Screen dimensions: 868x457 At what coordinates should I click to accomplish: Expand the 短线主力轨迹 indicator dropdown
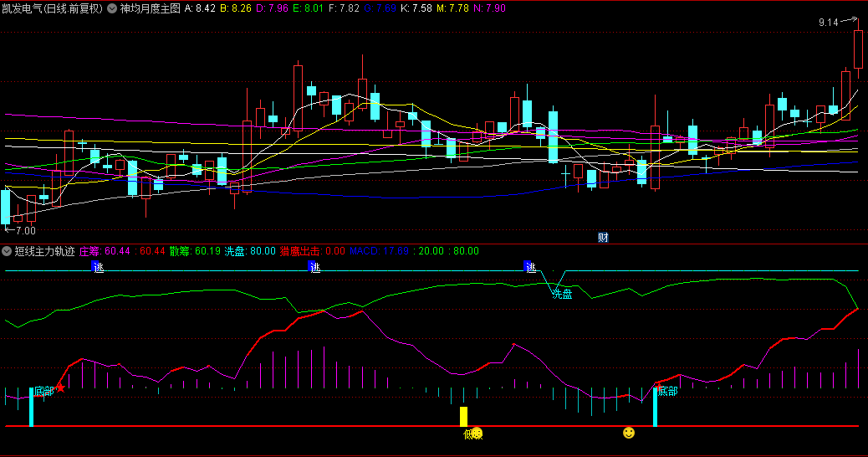[8, 250]
